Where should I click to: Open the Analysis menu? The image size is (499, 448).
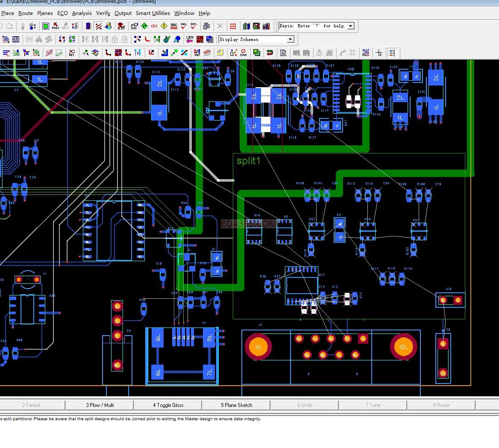tap(82, 13)
